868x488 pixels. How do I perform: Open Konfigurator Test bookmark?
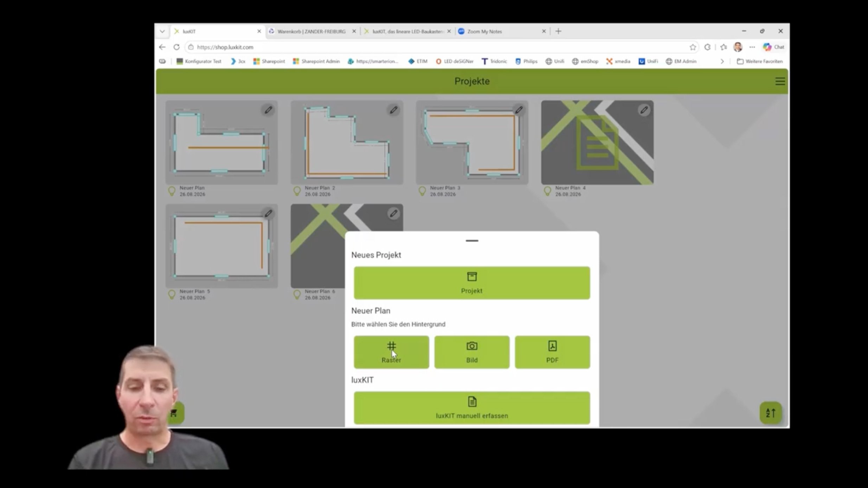(x=199, y=61)
